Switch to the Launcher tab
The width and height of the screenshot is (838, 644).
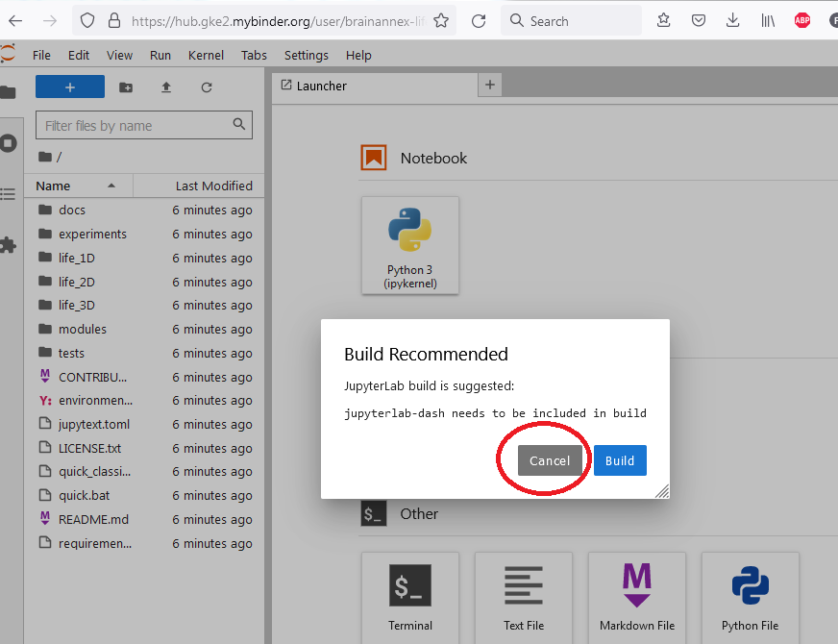374,86
